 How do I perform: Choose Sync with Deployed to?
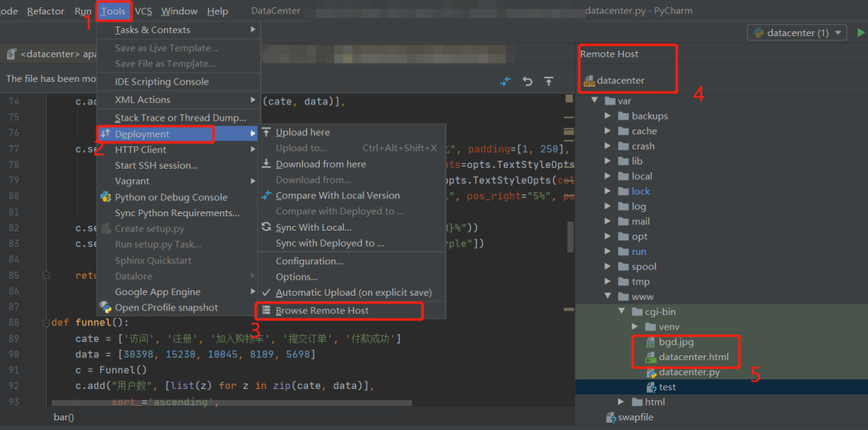352,244
